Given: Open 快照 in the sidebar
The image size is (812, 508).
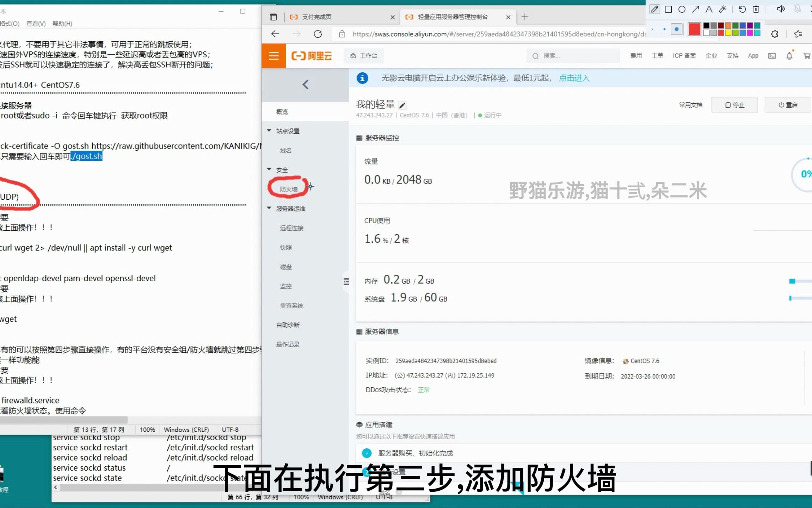Looking at the screenshot, I should click(286, 247).
